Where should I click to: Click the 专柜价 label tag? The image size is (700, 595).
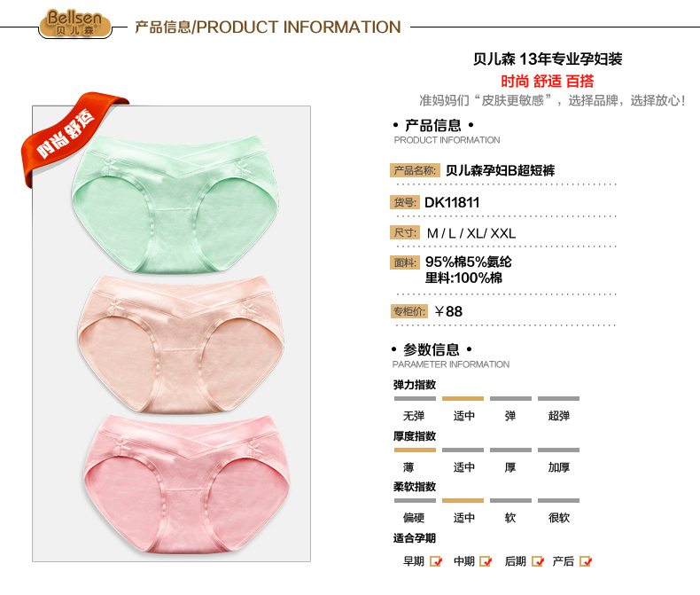tap(409, 311)
